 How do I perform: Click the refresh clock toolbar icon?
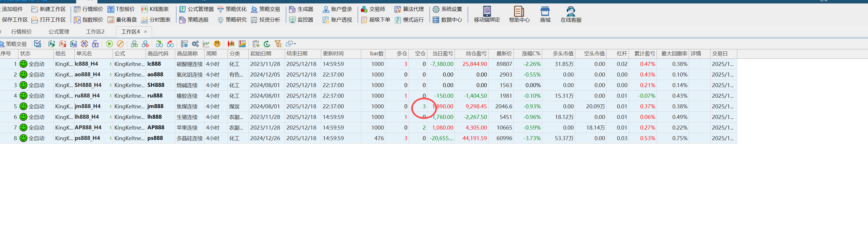(267, 44)
